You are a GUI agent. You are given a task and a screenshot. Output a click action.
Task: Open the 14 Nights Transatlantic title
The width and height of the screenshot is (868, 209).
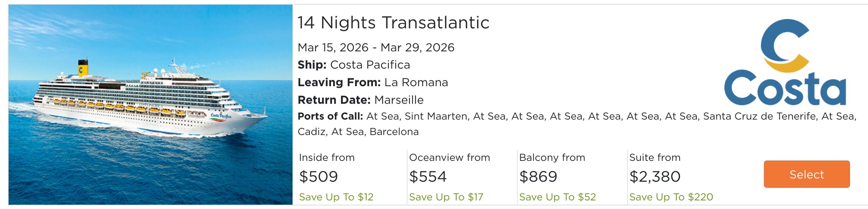coord(393,23)
